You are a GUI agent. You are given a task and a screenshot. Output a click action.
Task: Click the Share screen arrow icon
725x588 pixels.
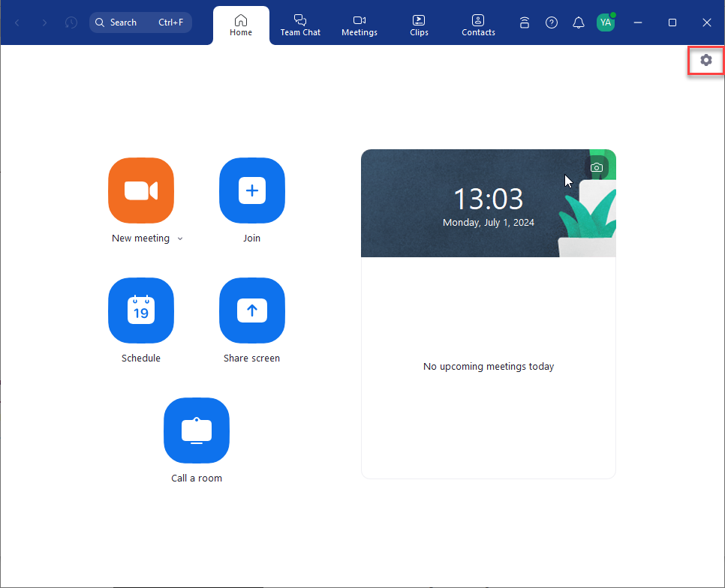click(x=251, y=310)
